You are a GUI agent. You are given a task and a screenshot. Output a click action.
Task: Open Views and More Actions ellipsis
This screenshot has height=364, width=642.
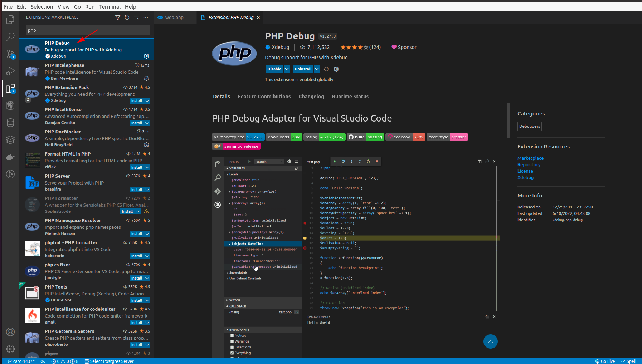coord(146,18)
